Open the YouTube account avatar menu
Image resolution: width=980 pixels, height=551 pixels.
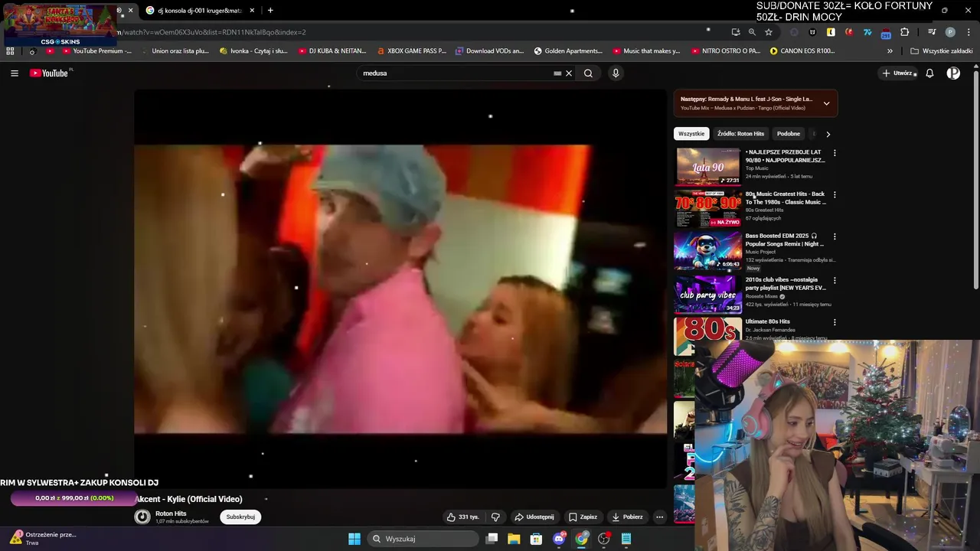(x=953, y=73)
